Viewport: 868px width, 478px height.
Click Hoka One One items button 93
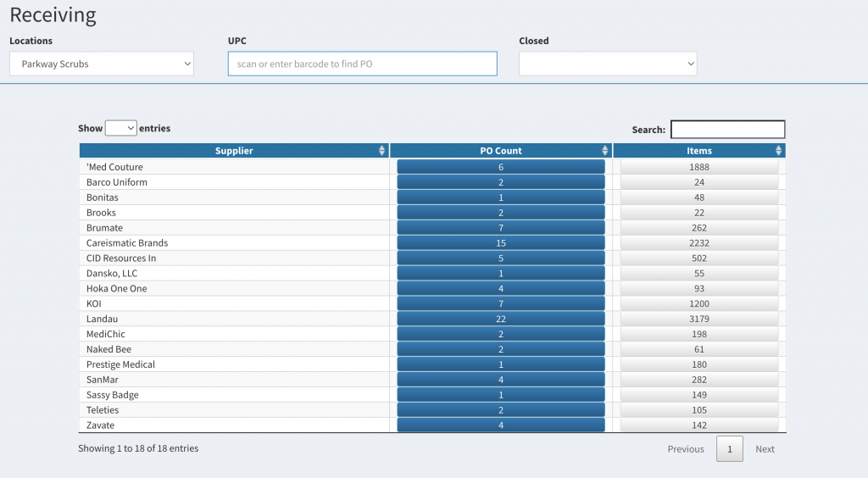[699, 289]
